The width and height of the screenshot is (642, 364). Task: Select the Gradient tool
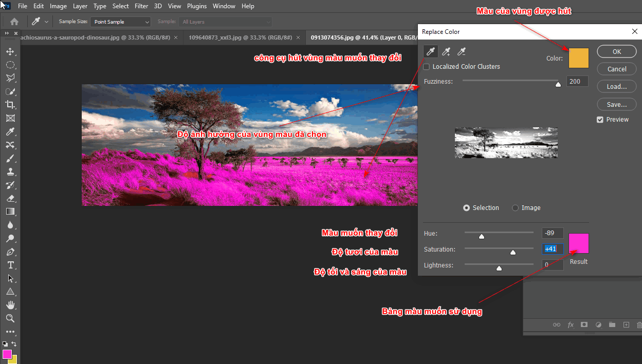(x=10, y=211)
